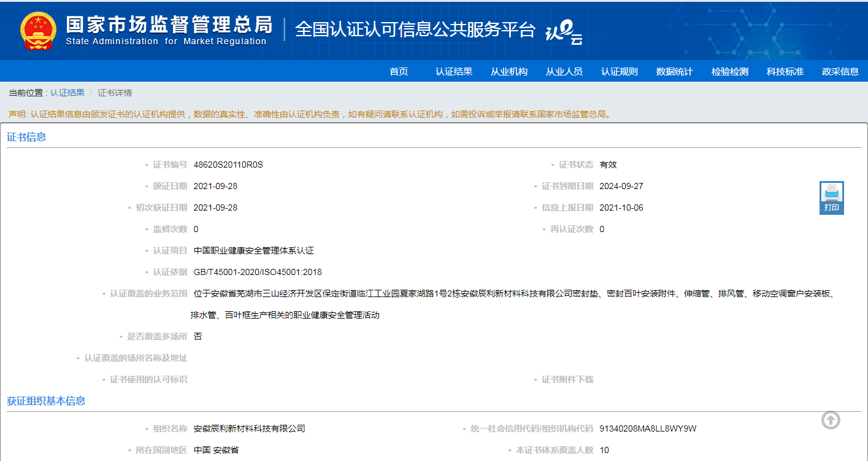Click region value 中国 安徽省
Image resolution: width=868 pixels, height=461 pixels.
[216, 450]
